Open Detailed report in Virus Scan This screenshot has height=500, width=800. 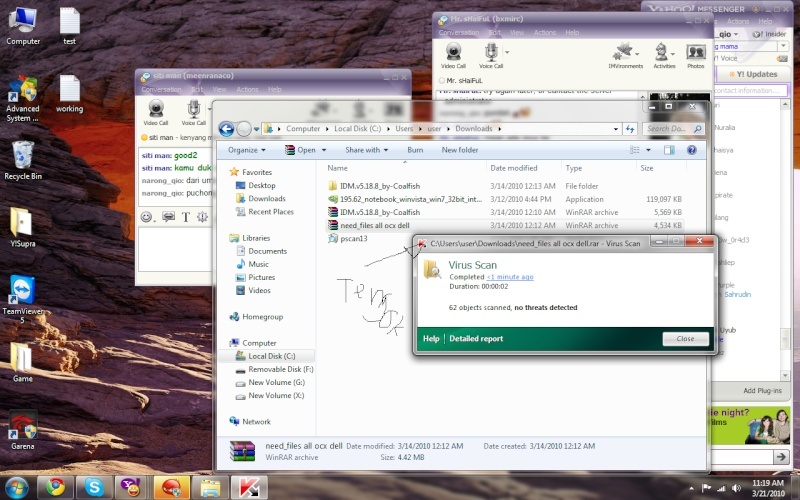(476, 339)
